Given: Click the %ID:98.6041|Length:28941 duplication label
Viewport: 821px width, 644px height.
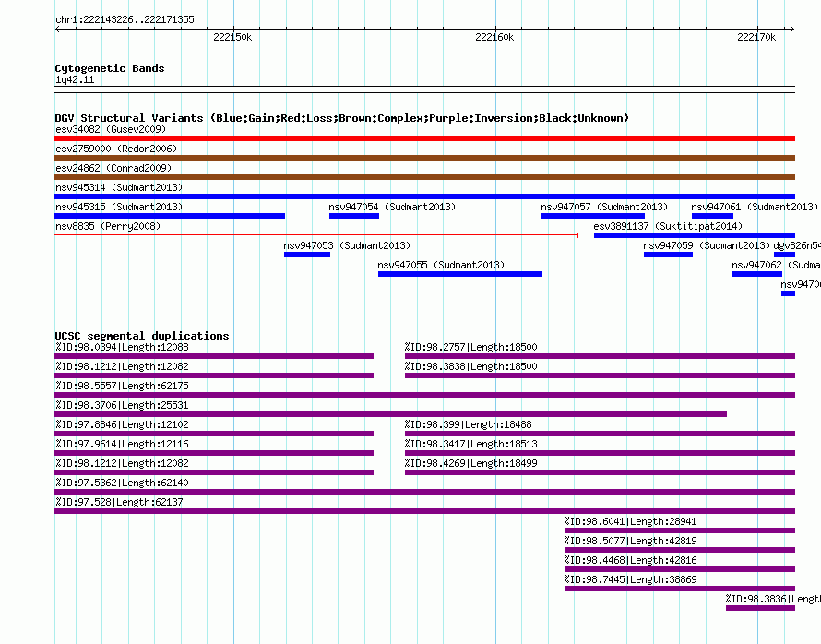Looking at the screenshot, I should 630,521.
